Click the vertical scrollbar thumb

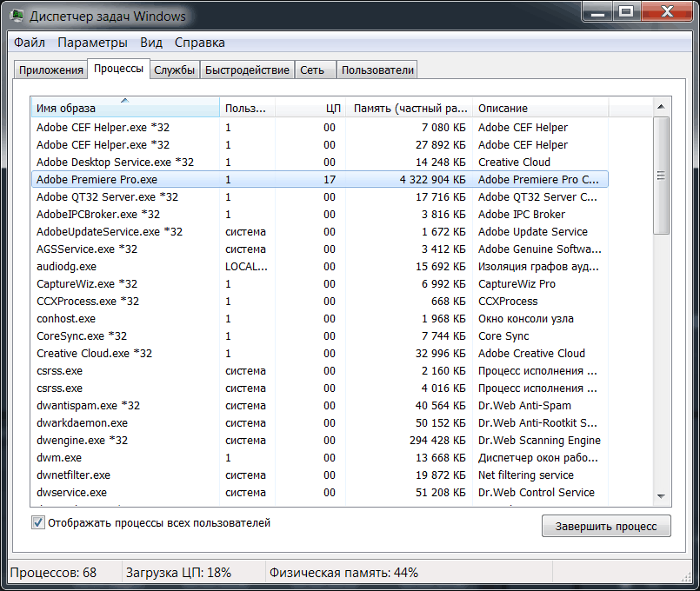coord(662,176)
